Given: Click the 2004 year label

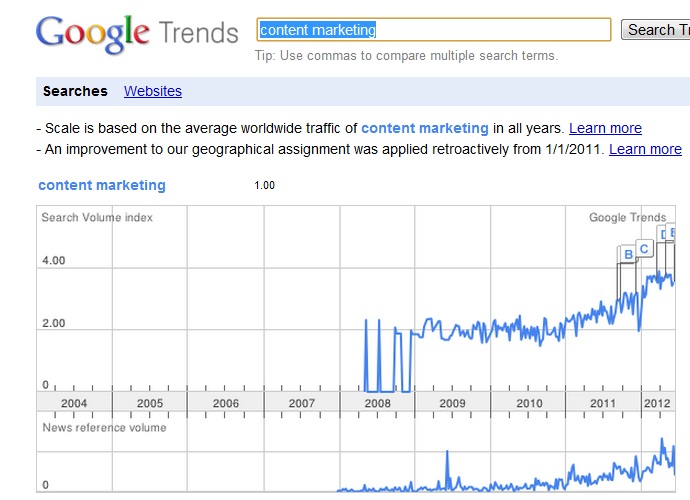Looking at the screenshot, I should [74, 403].
